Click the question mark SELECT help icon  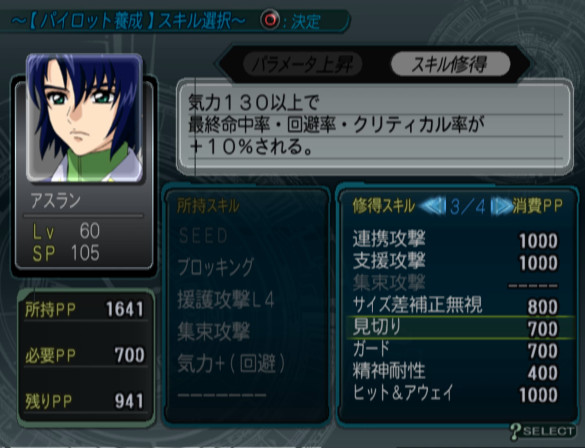point(543,431)
